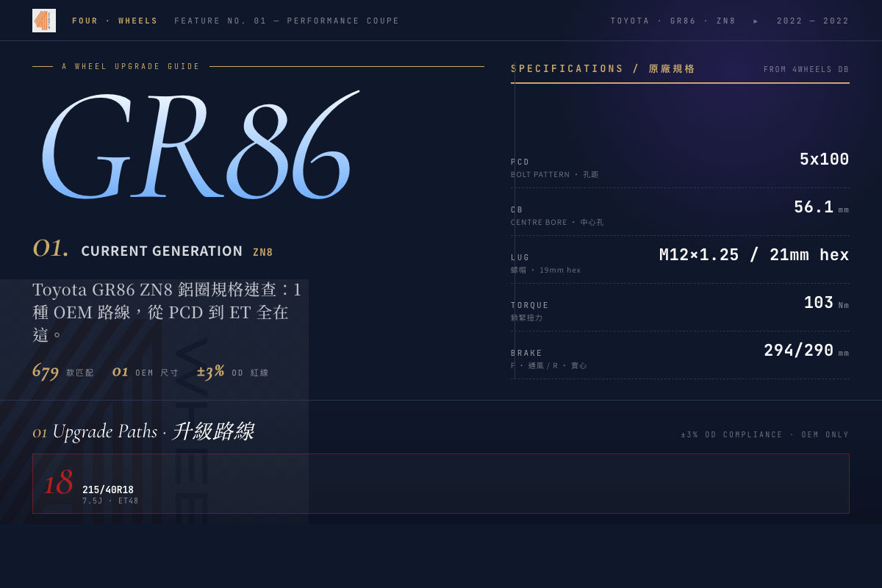
Task: Click the 'A WHEEL UPGRADE GUIDE' label
Action: tap(131, 66)
